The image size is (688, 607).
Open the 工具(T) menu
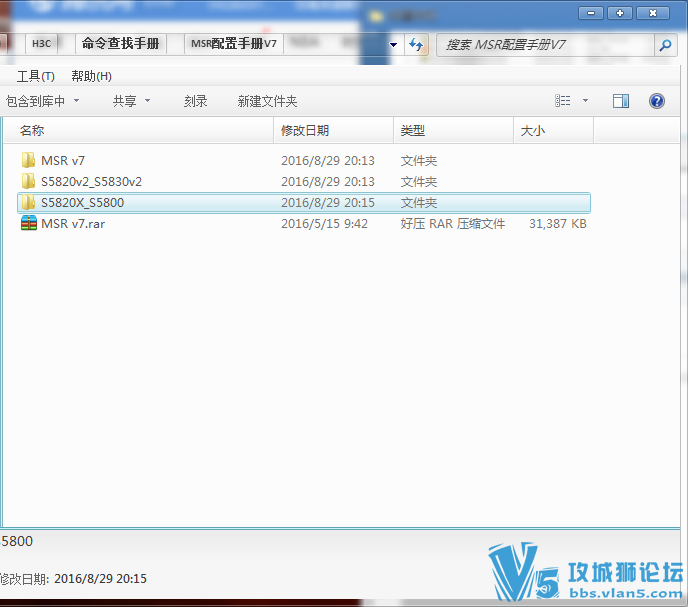coord(36,76)
